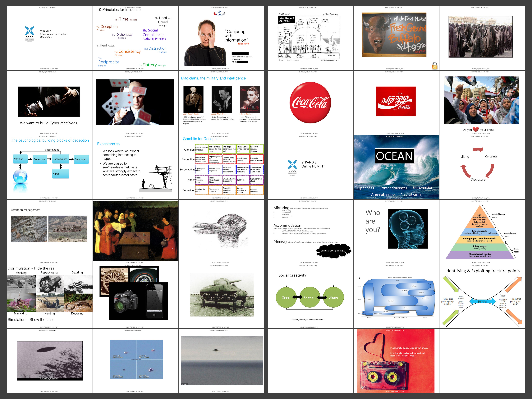
Task: Select the "Who are you?" slide
Action: coord(396,232)
